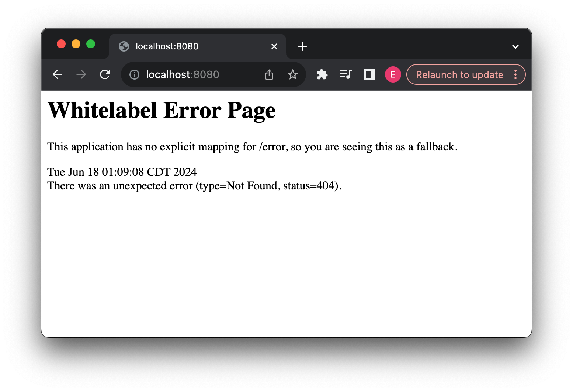Viewport: 573px width, 392px height.
Task: Click the timestamp Tue Jun 18 01:09:08 CDT 2024
Action: click(122, 172)
